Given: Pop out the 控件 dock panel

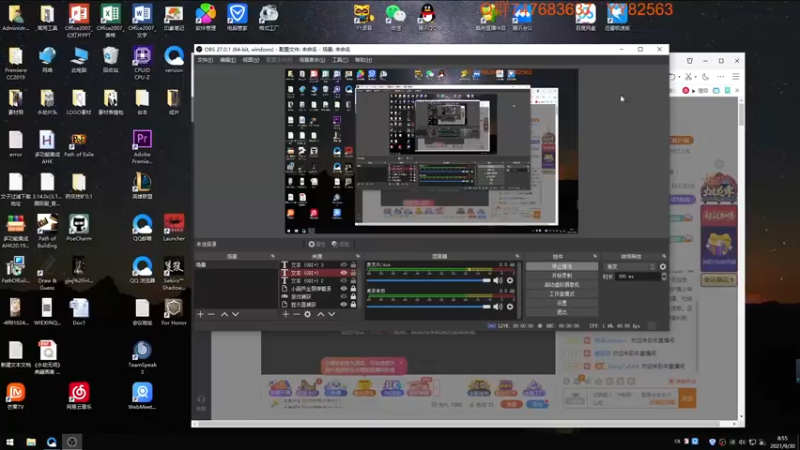Looking at the screenshot, I should [x=595, y=256].
